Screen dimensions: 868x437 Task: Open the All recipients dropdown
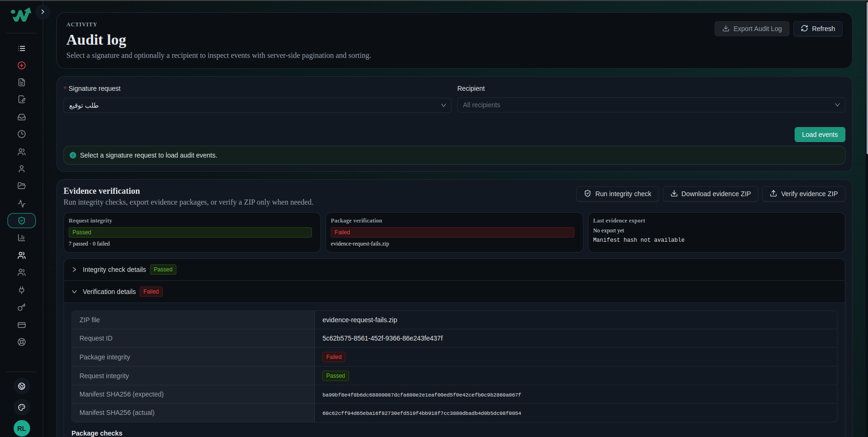651,105
